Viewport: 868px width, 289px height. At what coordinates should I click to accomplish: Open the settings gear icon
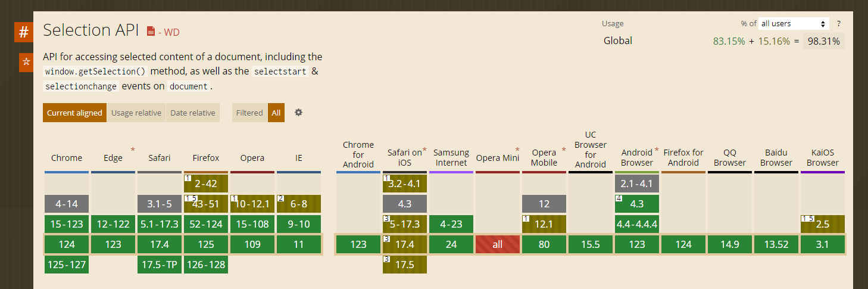[x=299, y=112]
